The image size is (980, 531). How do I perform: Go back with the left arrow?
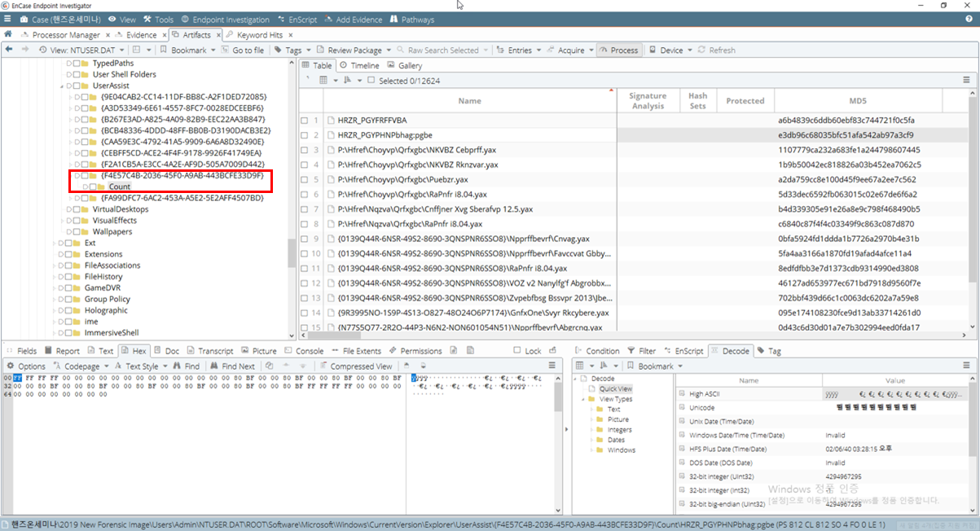[x=8, y=50]
